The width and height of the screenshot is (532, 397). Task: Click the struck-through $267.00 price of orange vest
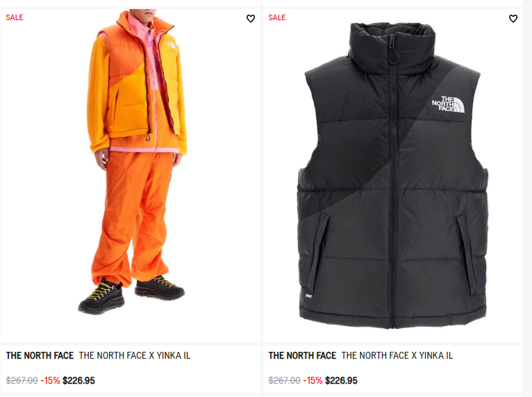(x=22, y=380)
